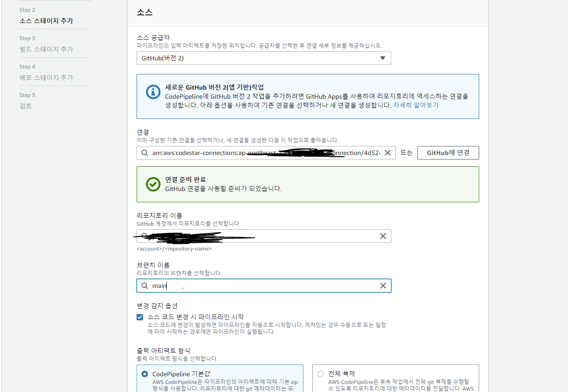Click the search icon in 브랜치 이름 field

pos(144,286)
